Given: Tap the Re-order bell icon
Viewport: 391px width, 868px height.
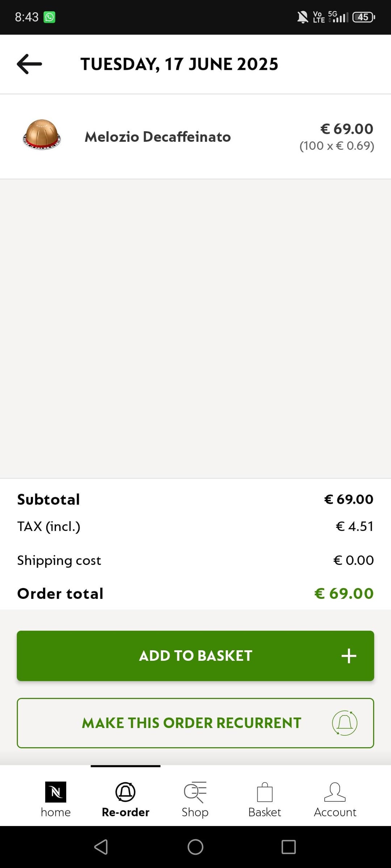Looking at the screenshot, I should 125,792.
